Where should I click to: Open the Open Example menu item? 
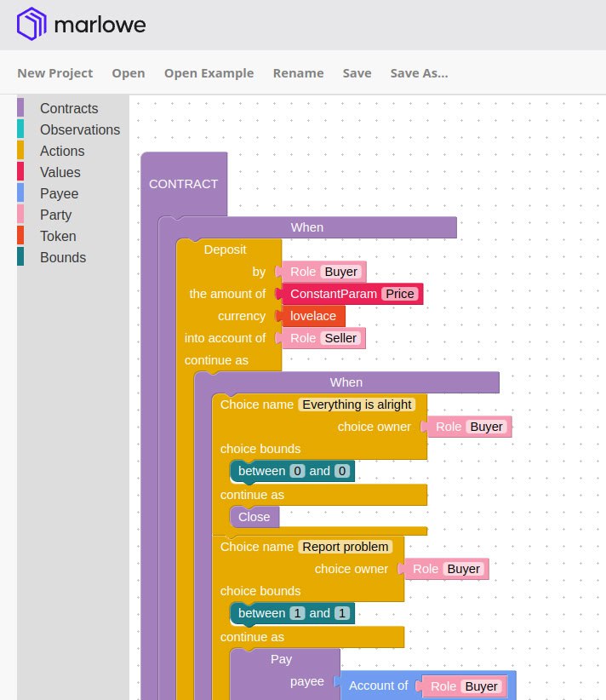(209, 73)
